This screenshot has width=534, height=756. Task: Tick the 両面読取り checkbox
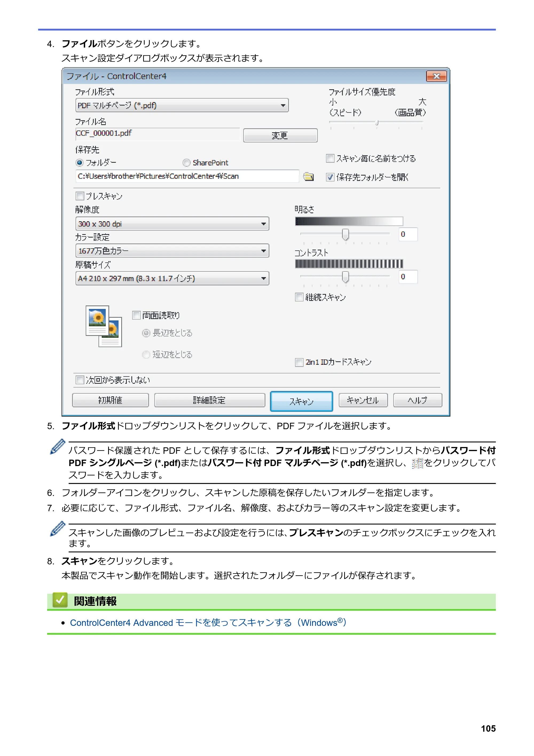(136, 315)
